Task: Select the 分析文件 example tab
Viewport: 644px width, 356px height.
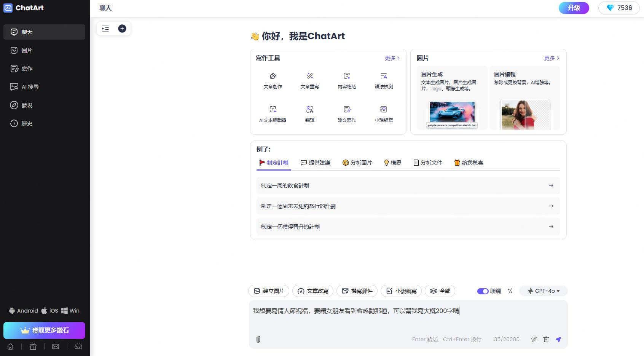Action: (427, 163)
